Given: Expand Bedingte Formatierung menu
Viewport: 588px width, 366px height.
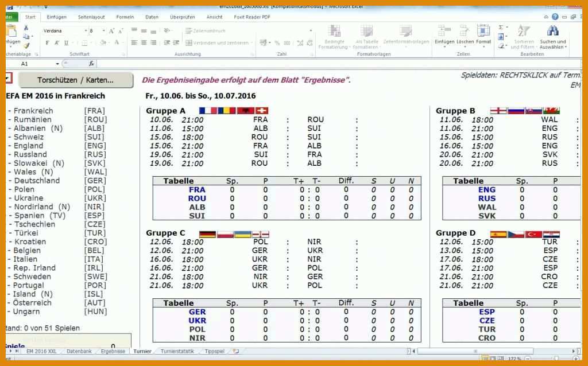Looking at the screenshot, I should tap(334, 37).
